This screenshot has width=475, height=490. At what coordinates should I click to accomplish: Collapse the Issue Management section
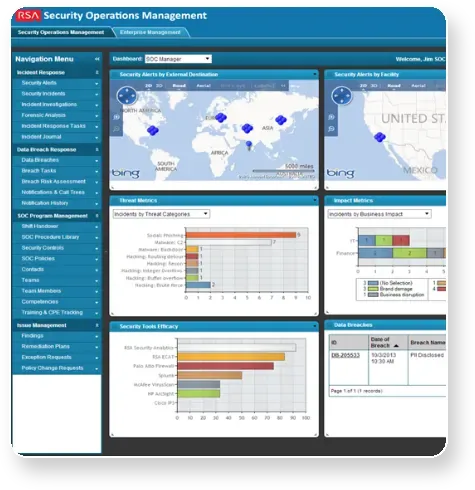(x=97, y=325)
